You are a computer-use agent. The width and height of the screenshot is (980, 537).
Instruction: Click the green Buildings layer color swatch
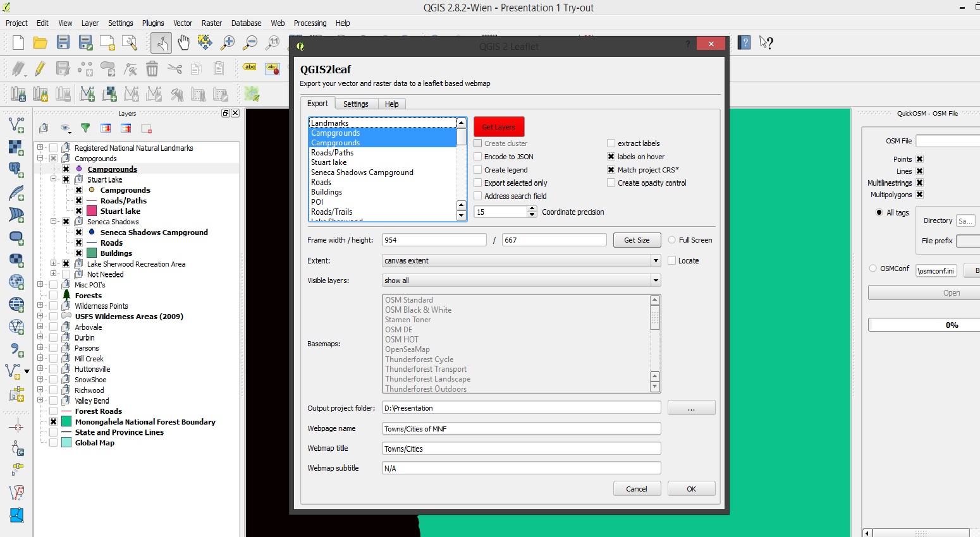click(92, 253)
